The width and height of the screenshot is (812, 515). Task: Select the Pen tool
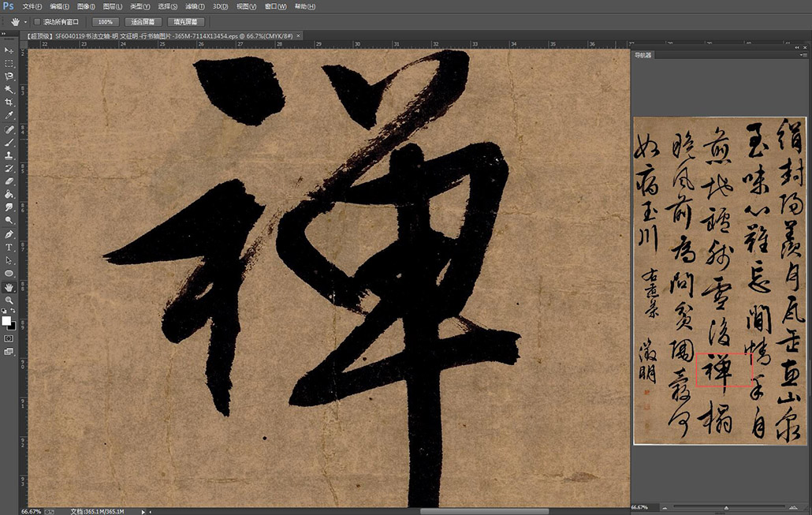click(x=9, y=235)
